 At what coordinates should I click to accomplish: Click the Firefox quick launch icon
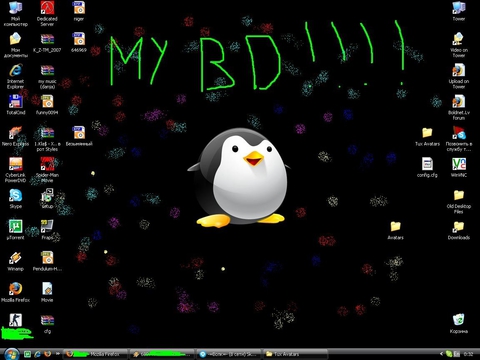pos(48,354)
